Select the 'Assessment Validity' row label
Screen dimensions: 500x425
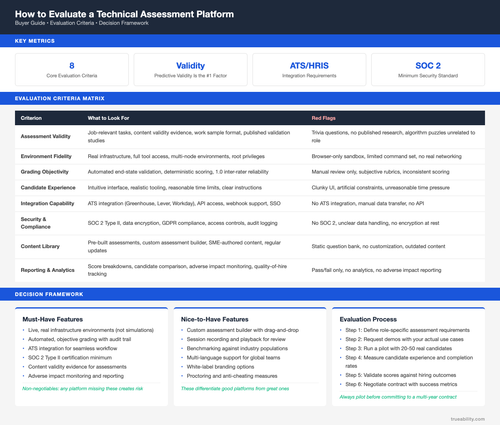click(46, 136)
